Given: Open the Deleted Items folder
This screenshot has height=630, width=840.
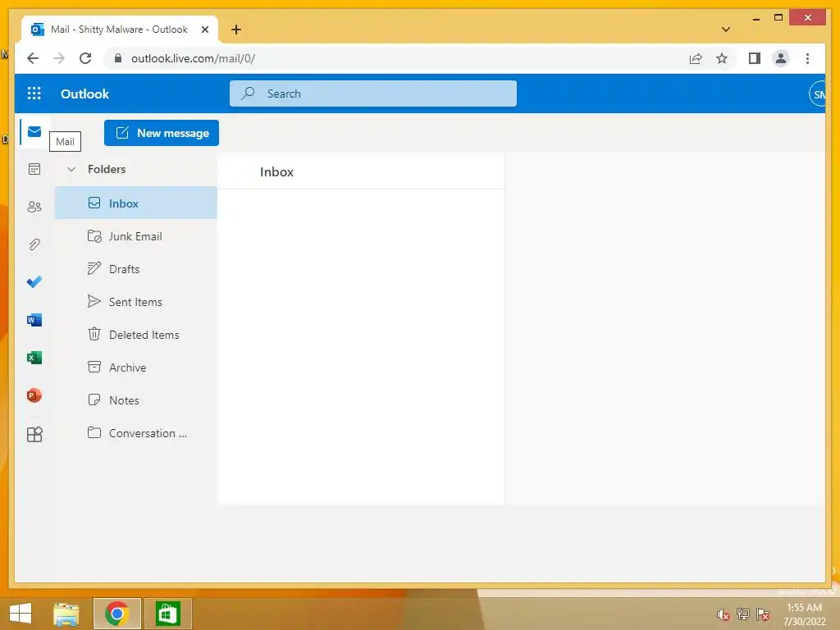Looking at the screenshot, I should (x=135, y=335).
